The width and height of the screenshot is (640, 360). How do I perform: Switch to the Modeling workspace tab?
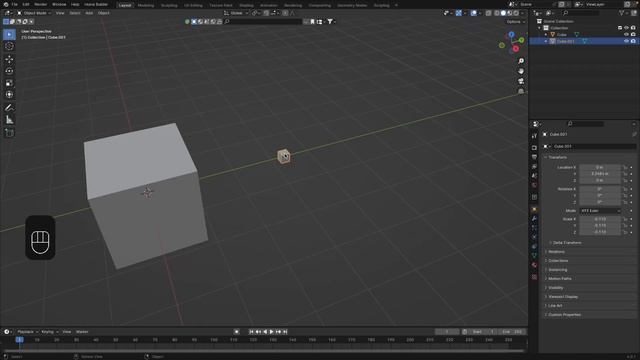coord(146,5)
